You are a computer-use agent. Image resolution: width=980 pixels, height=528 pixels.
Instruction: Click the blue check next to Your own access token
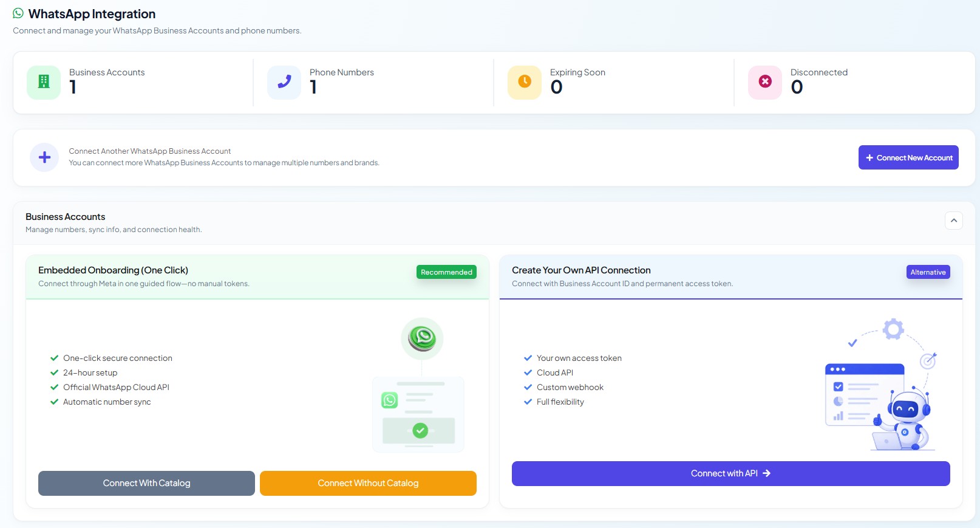(528, 358)
